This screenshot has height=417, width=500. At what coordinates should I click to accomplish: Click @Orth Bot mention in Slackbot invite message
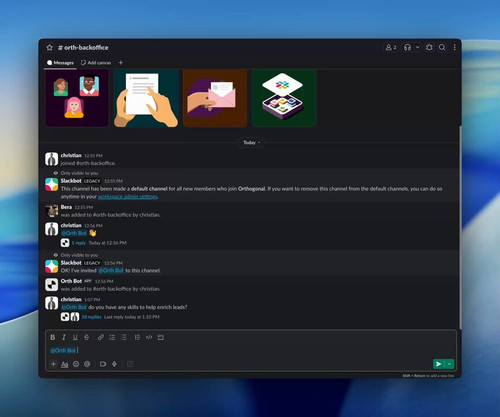pos(111,271)
